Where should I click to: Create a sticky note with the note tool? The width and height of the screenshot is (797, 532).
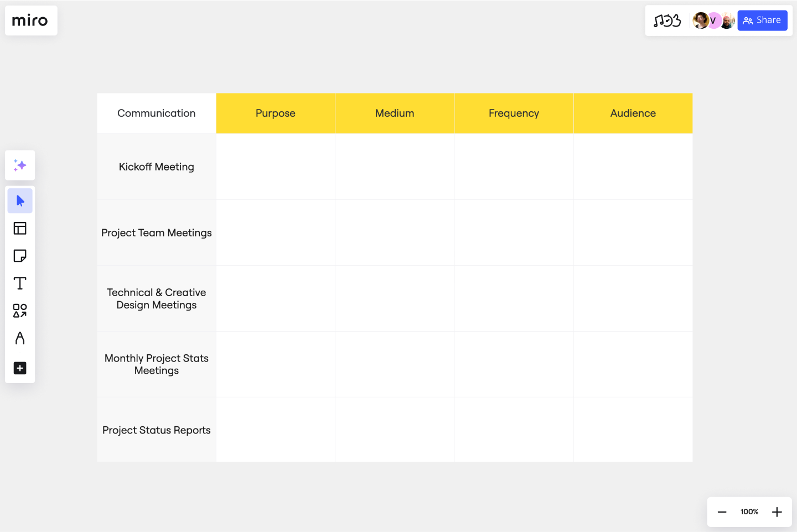tap(20, 255)
